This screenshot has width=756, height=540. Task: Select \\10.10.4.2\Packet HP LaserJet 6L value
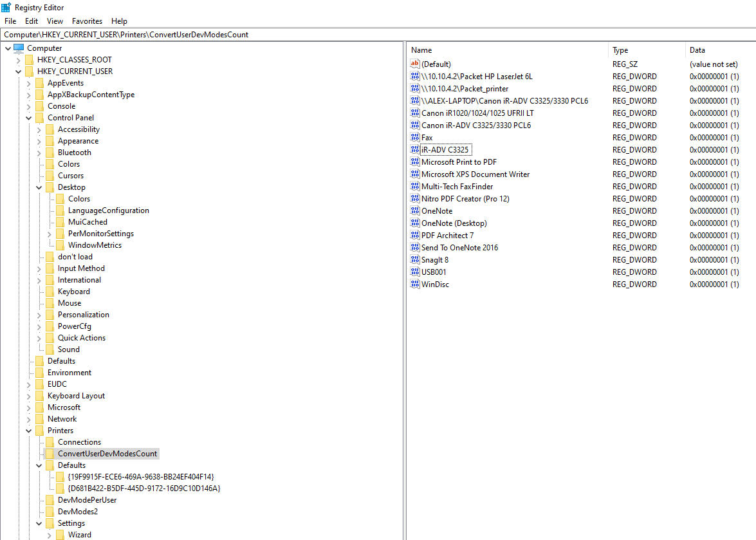(x=477, y=76)
